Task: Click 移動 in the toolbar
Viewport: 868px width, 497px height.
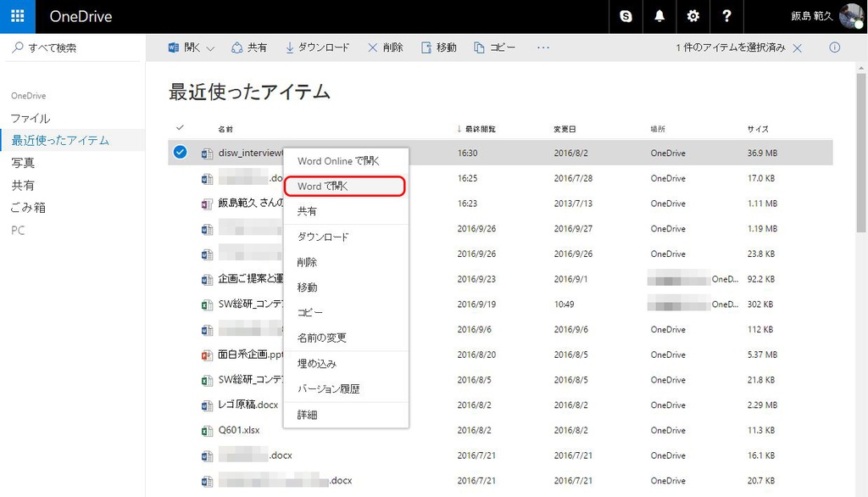Action: tap(439, 47)
